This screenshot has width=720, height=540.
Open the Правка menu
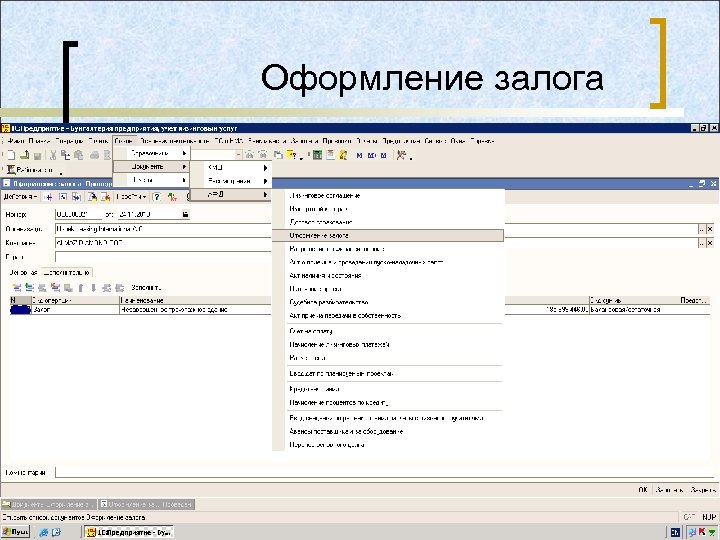pos(39,141)
